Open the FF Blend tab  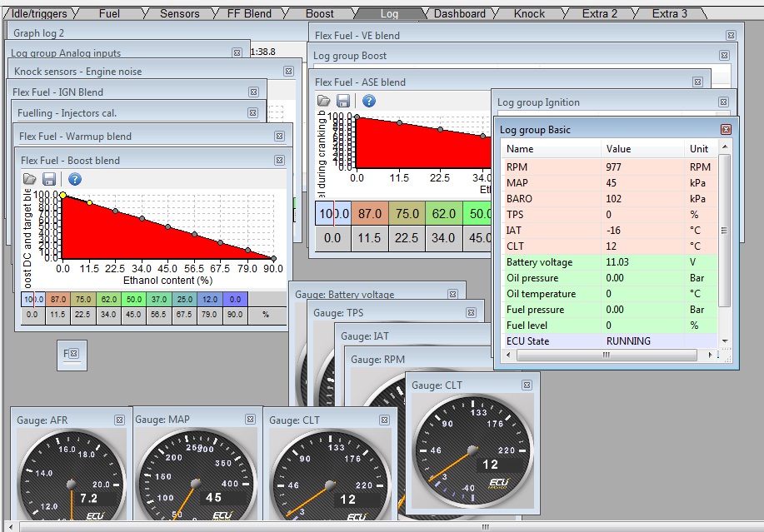248,13
